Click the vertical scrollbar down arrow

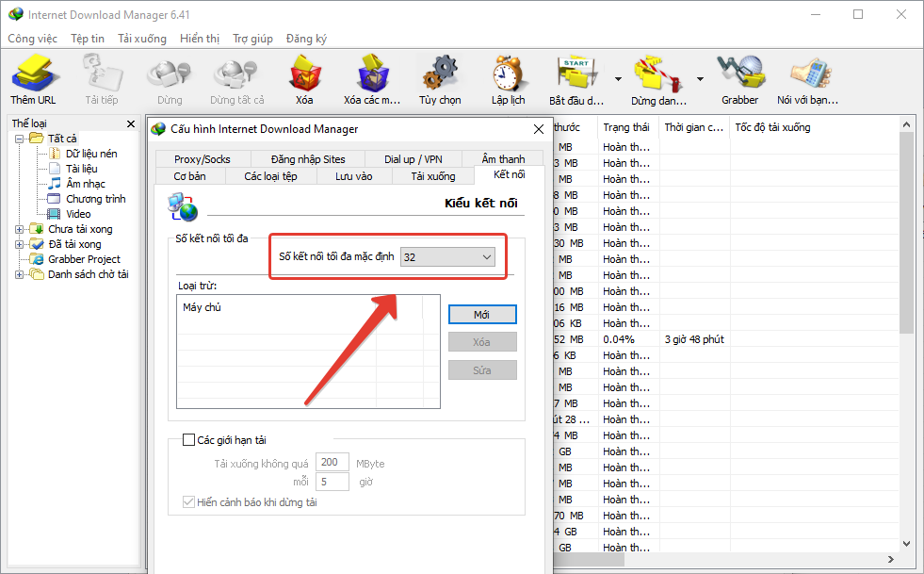pyautogui.click(x=906, y=544)
